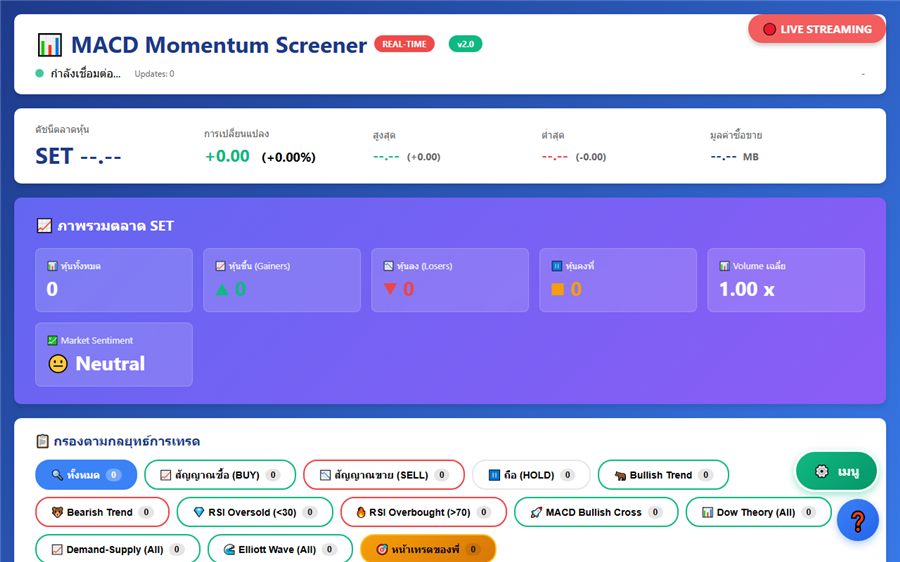This screenshot has height=562, width=900.
Task: Click the bull icon on Bullish Trend
Action: (x=620, y=475)
